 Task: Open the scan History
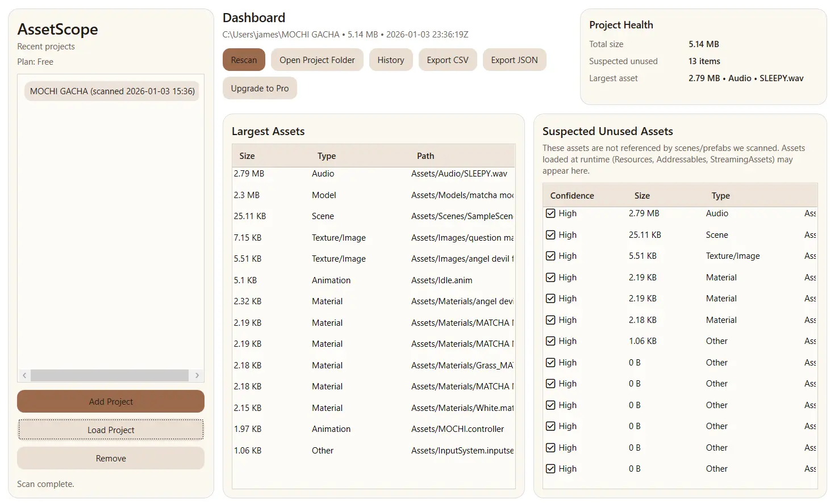[391, 60]
